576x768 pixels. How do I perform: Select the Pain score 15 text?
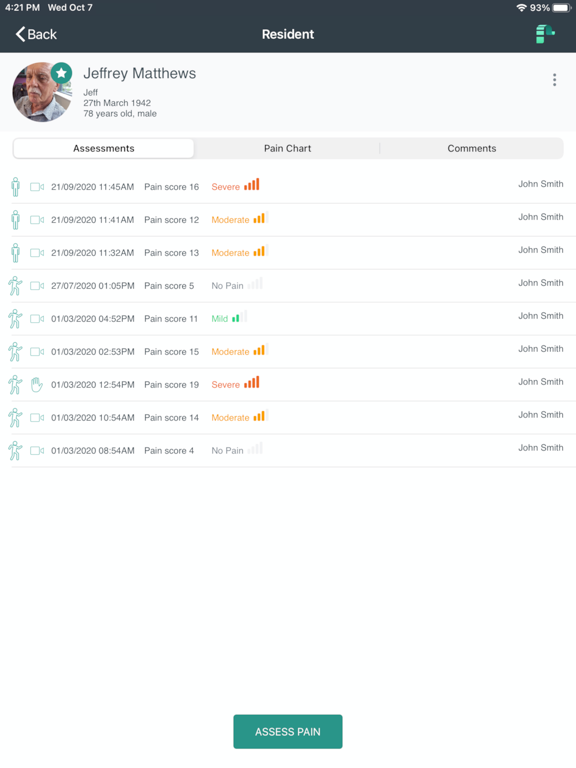(x=171, y=351)
